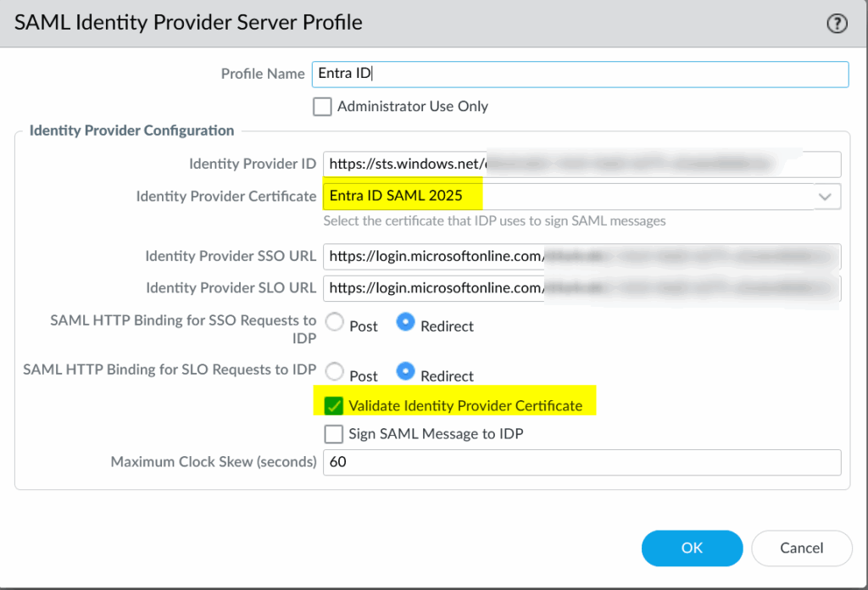This screenshot has width=868, height=590.
Task: Click the Identity Provider Configuration section heading
Action: [x=131, y=131]
